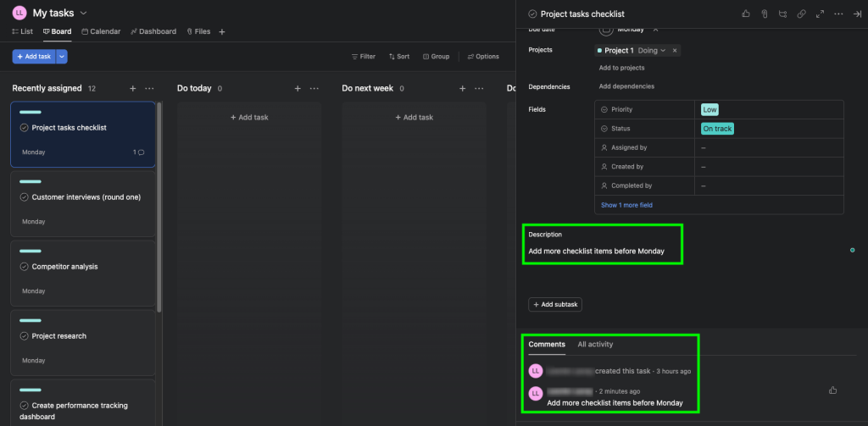Expand task pane to full screen
868x426 pixels.
pos(820,14)
